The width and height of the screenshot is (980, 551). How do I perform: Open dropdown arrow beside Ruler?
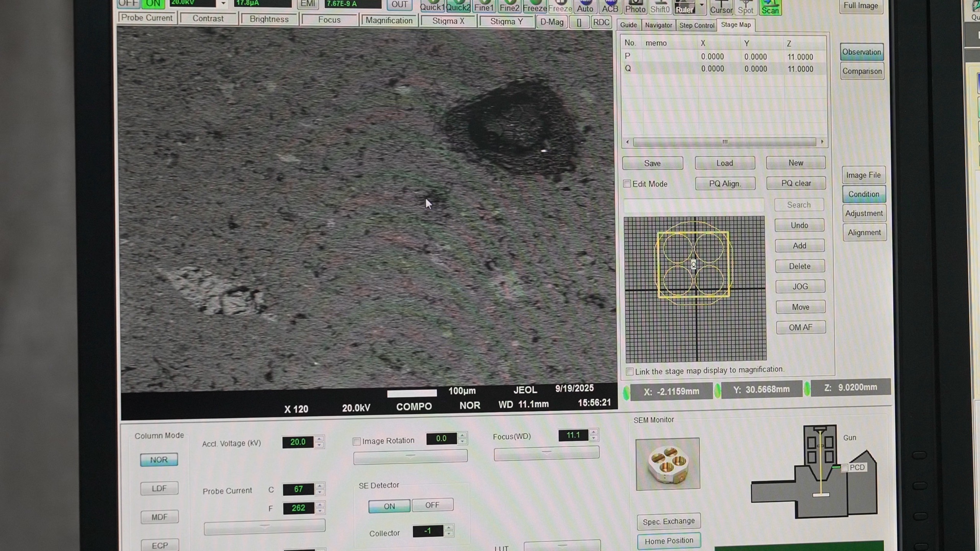coord(702,5)
